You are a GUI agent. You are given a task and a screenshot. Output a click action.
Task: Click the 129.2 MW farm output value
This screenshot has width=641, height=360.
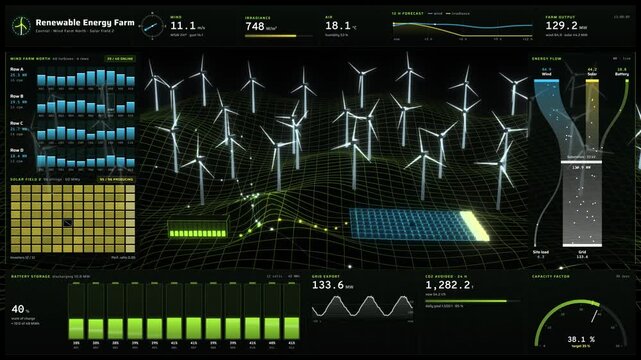coord(566,26)
